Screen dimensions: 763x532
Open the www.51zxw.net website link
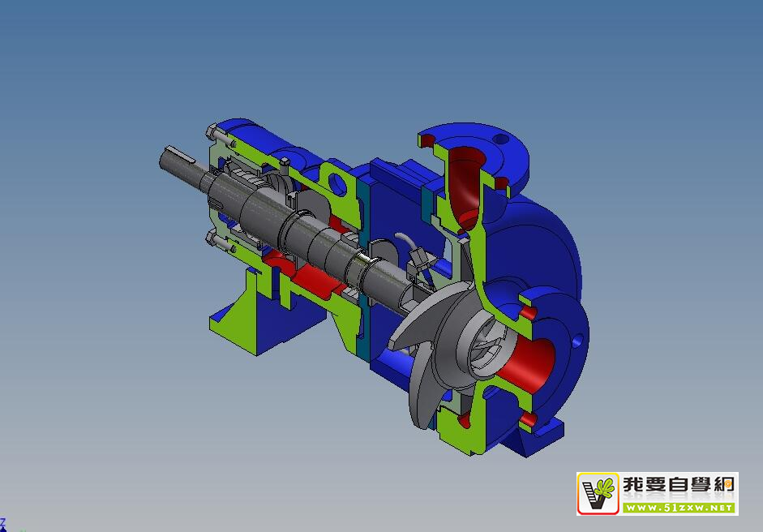click(x=679, y=508)
